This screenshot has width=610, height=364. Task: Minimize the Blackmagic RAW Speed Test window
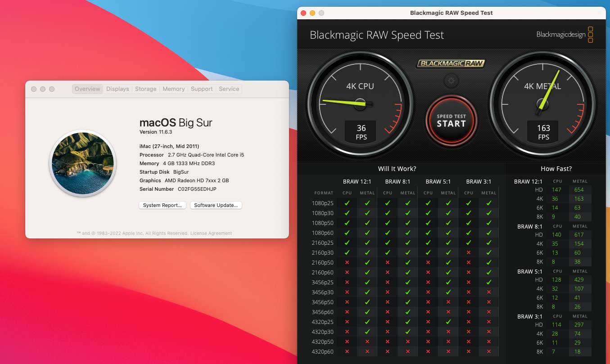click(312, 13)
